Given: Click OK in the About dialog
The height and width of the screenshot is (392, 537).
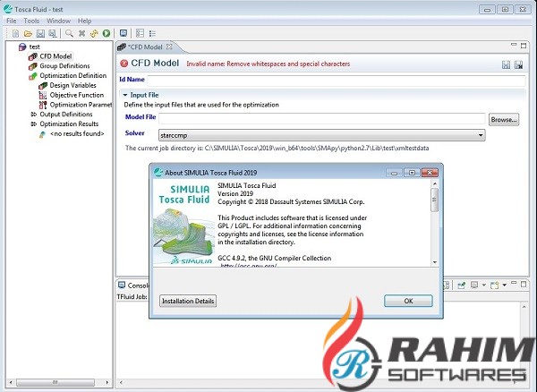Looking at the screenshot, I should pyautogui.click(x=408, y=301).
